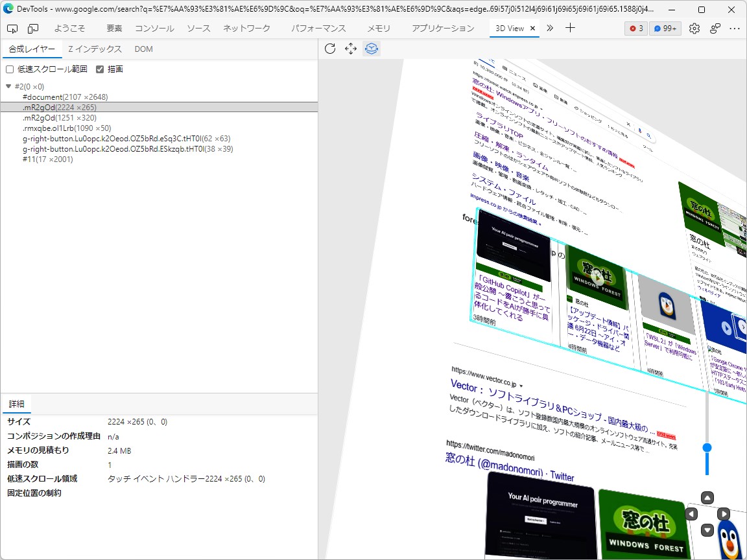Screen dimensions: 747x560
Task: Open the 99+ issues counter
Action: coord(665,29)
